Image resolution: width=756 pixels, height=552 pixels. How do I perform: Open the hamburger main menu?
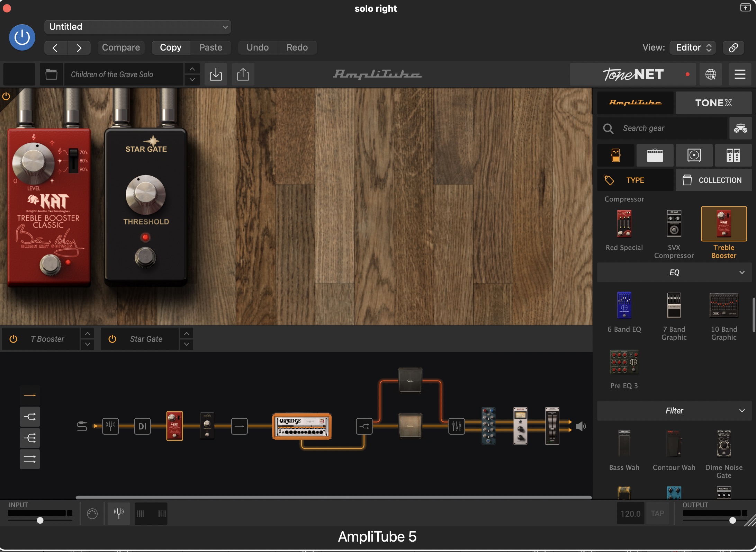pyautogui.click(x=740, y=74)
